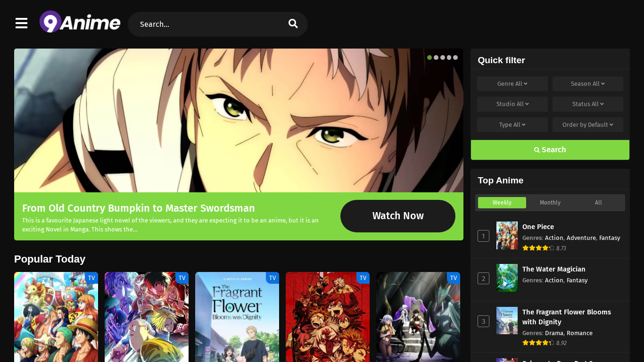Select the active green carousel dot

point(429,58)
